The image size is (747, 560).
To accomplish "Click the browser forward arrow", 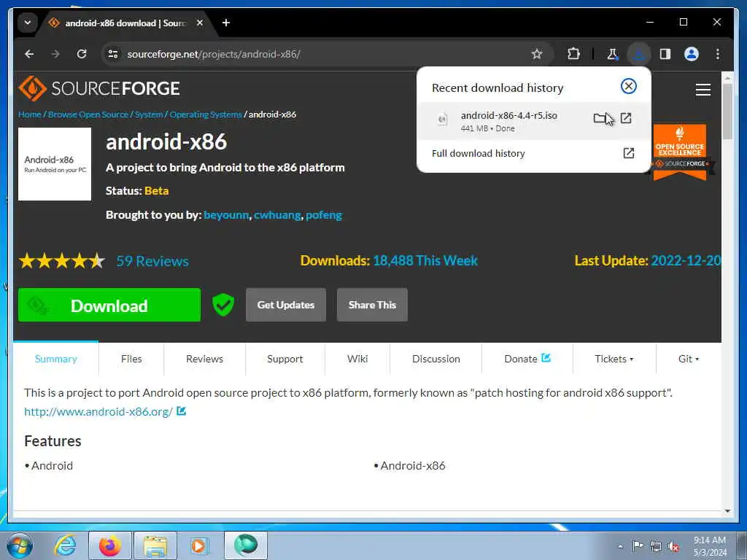I will pos(55,54).
